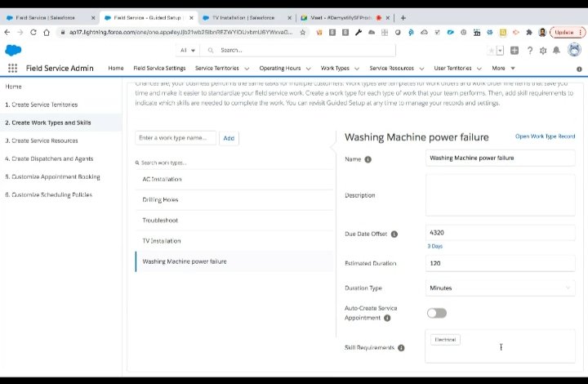The image size is (588, 384).
Task: Expand the Service Territories nav chevron
Action: (x=247, y=69)
